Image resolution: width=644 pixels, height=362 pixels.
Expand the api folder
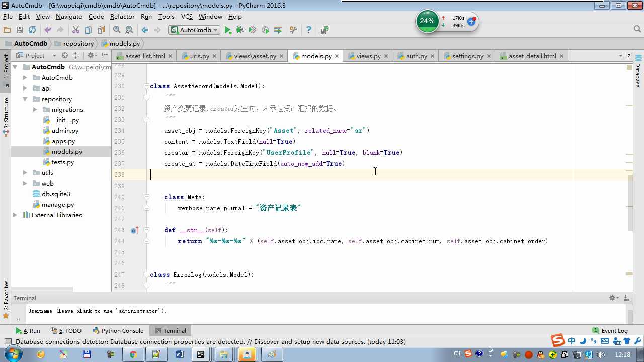pyautogui.click(x=25, y=88)
